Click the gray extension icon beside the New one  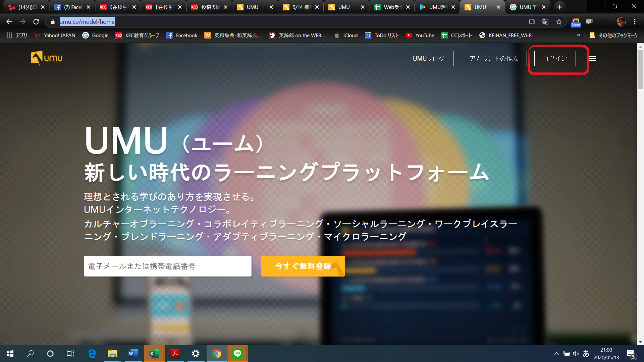click(589, 22)
